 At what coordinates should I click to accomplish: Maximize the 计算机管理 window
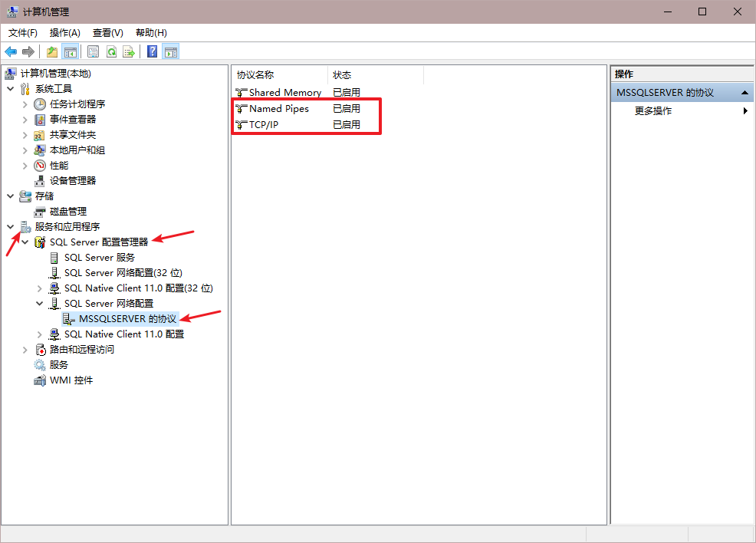tap(702, 12)
